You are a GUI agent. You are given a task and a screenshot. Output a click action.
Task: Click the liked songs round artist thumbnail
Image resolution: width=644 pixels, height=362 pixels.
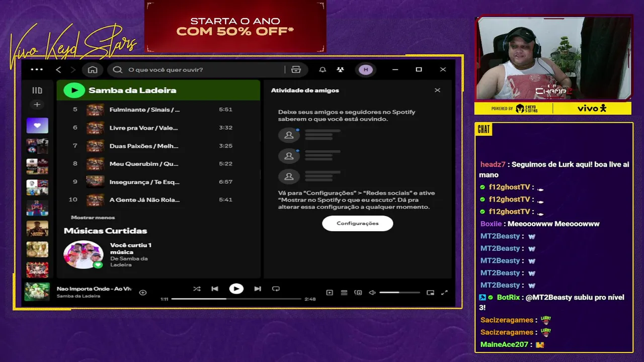[84, 254]
